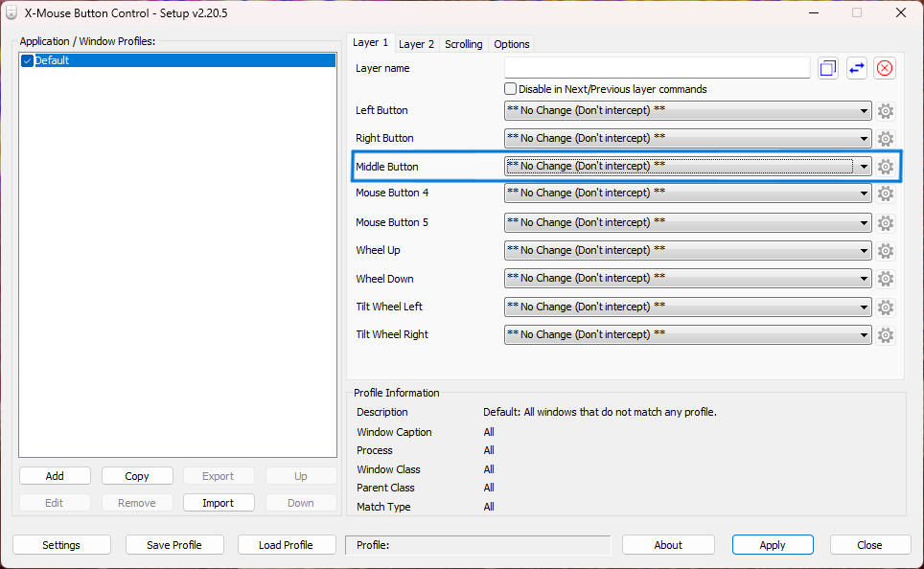Click the Load Profile button
The height and width of the screenshot is (569, 924).
point(286,545)
